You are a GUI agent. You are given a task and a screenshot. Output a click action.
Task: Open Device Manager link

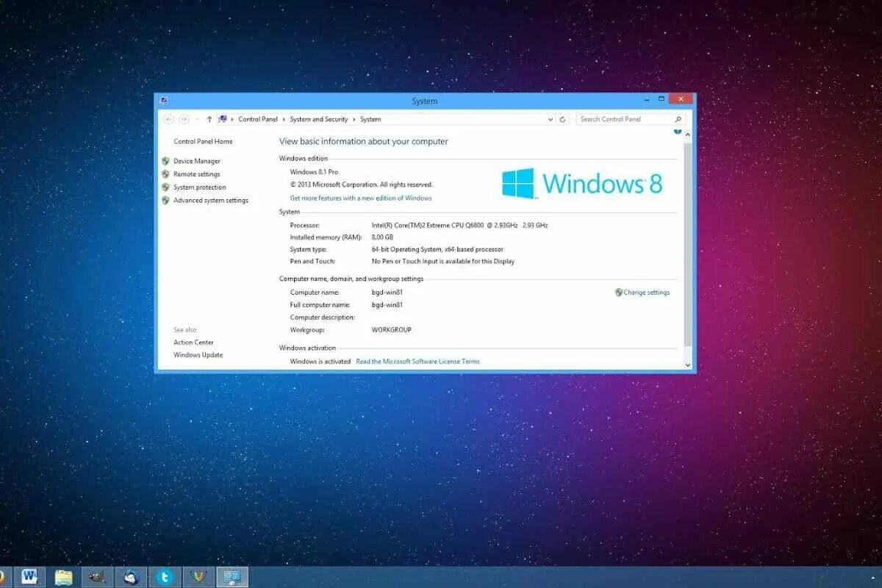click(197, 161)
